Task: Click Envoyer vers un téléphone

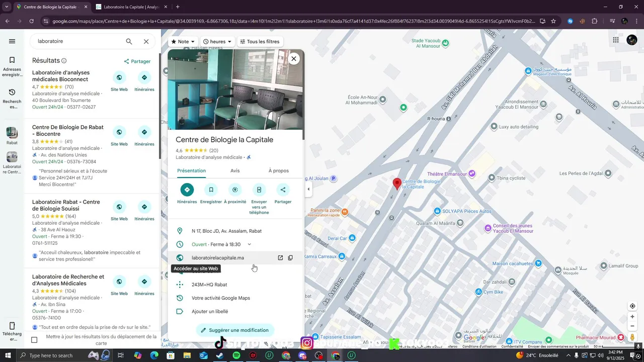Action: 259,199
